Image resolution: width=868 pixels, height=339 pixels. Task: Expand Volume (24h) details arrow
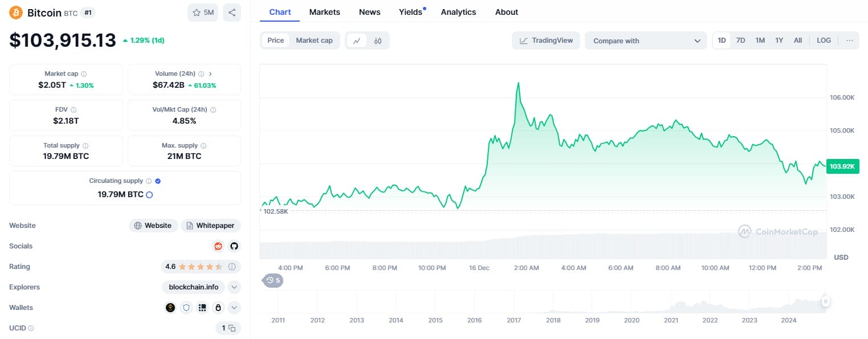tap(210, 74)
